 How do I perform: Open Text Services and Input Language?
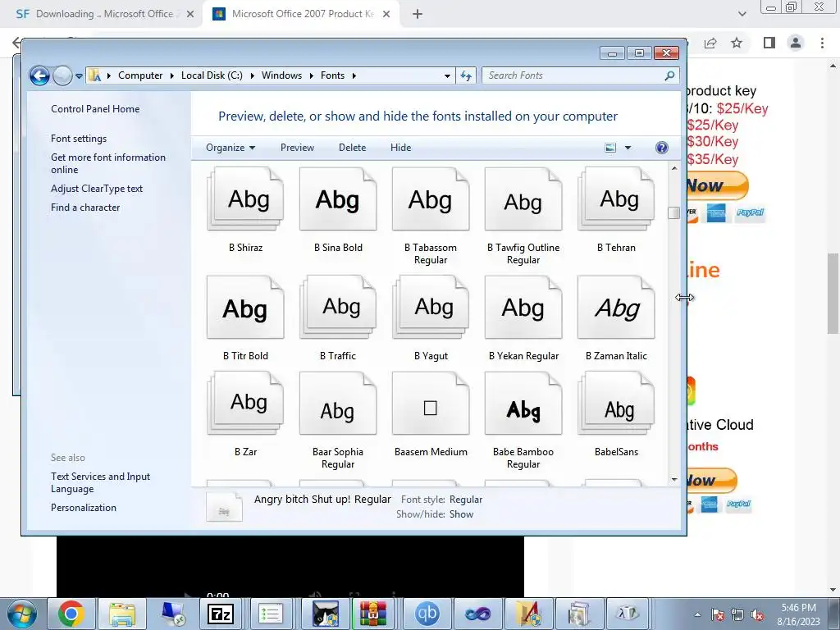(100, 482)
